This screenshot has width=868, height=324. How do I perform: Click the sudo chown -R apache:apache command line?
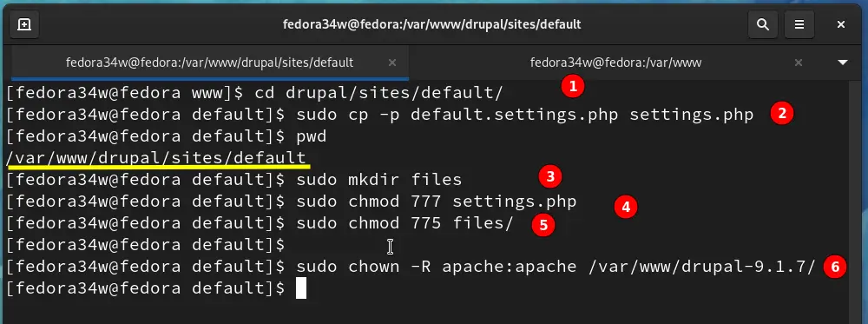coord(556,267)
